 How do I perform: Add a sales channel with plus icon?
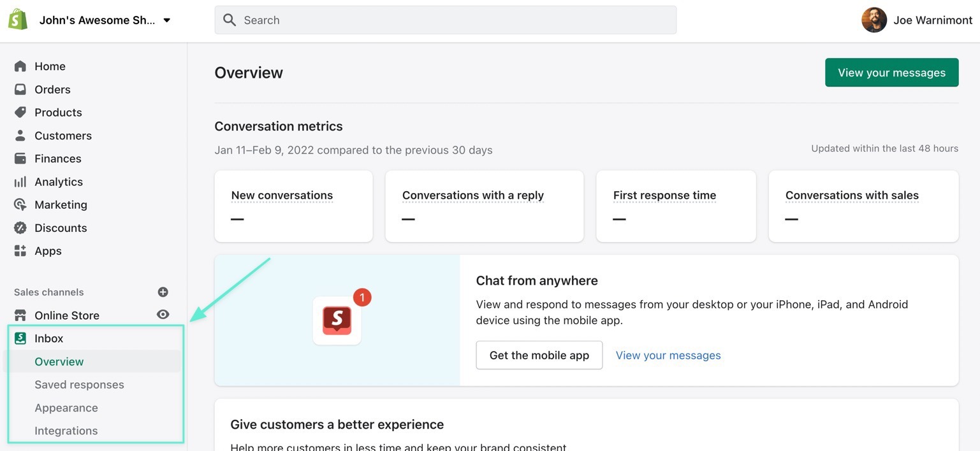point(163,292)
